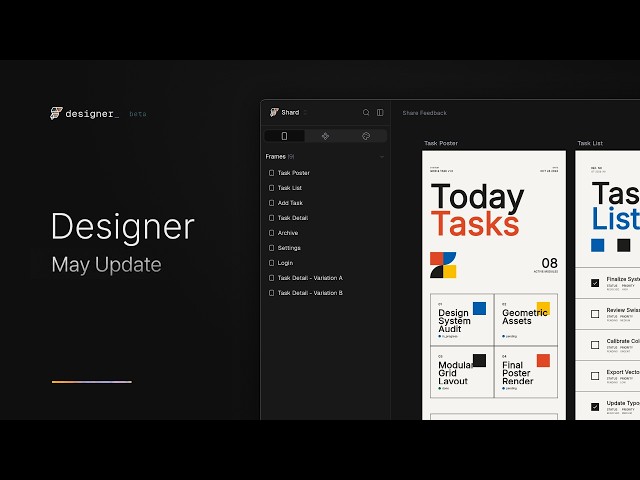Click the blue swatch in Task List frame
640x480 pixels.
tap(598, 245)
